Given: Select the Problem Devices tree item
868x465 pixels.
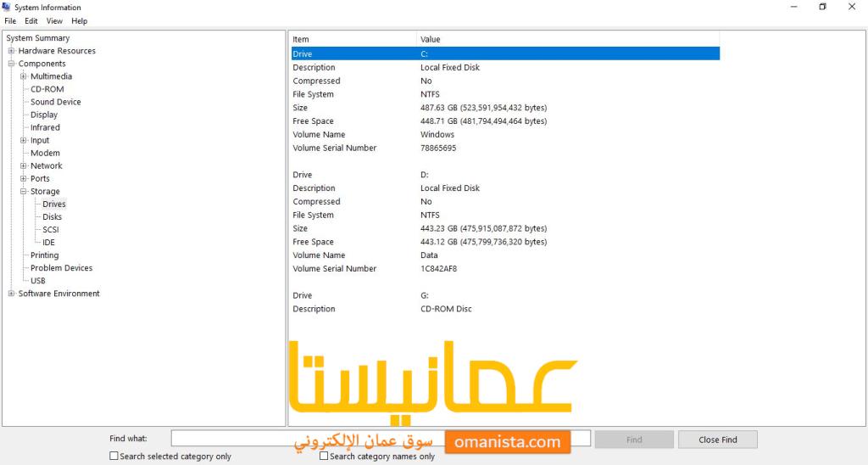Looking at the screenshot, I should pos(61,268).
